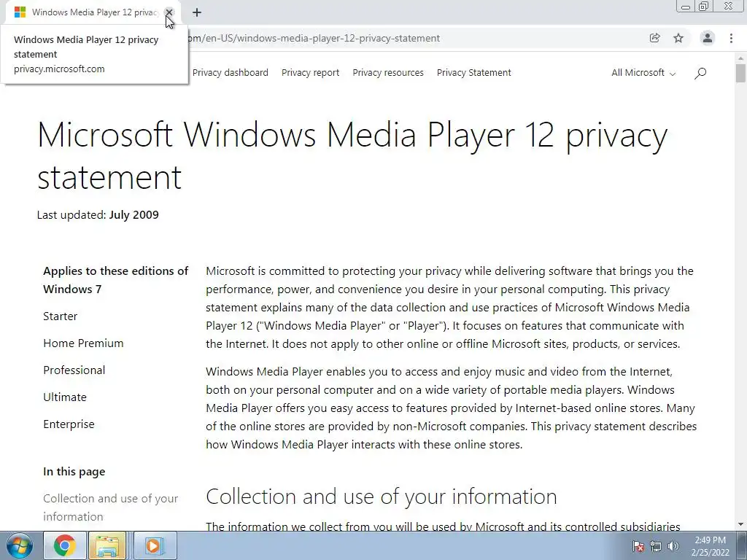The image size is (747, 560).
Task: Click Enterprise edition text
Action: coord(69,424)
